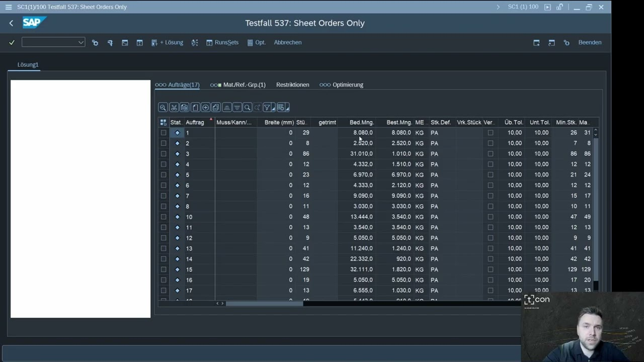644x362 pixels.
Task: Click the sort ascending icon in the table toolbar
Action: pyautogui.click(x=226, y=107)
